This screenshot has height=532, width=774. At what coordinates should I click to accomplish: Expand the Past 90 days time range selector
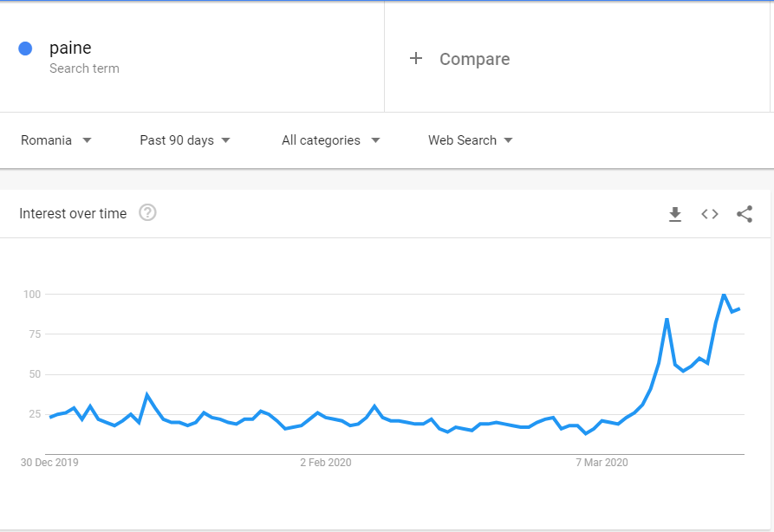pos(185,139)
